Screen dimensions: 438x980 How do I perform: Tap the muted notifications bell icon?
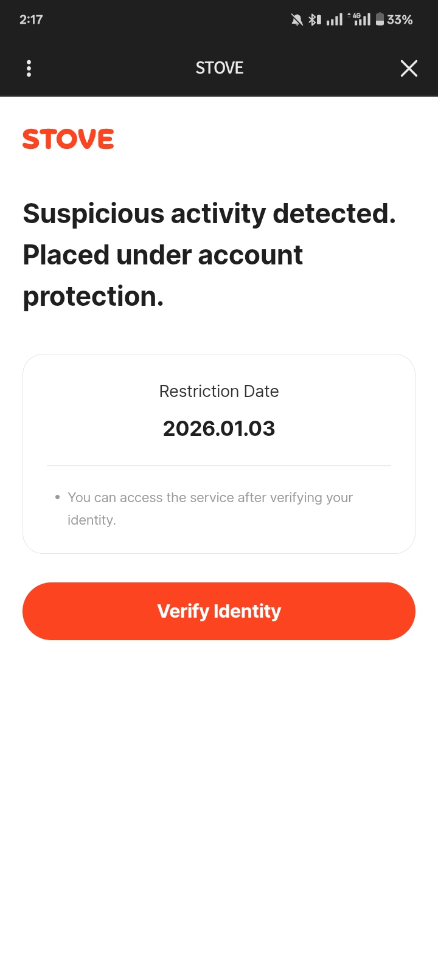pos(297,20)
